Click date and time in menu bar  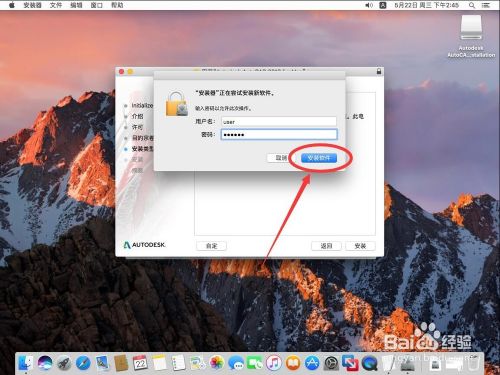pyautogui.click(x=426, y=5)
